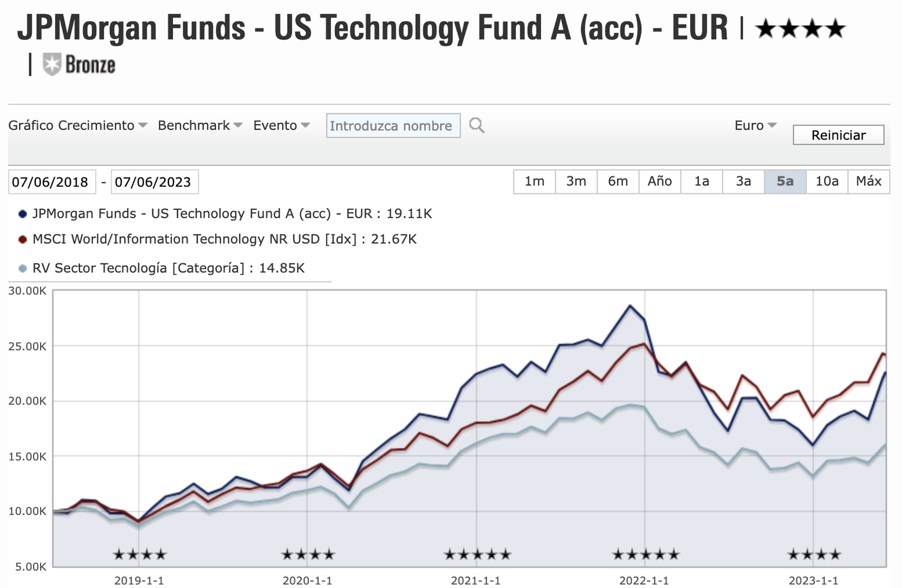Click the start date field 07/06/2018

[x=51, y=182]
